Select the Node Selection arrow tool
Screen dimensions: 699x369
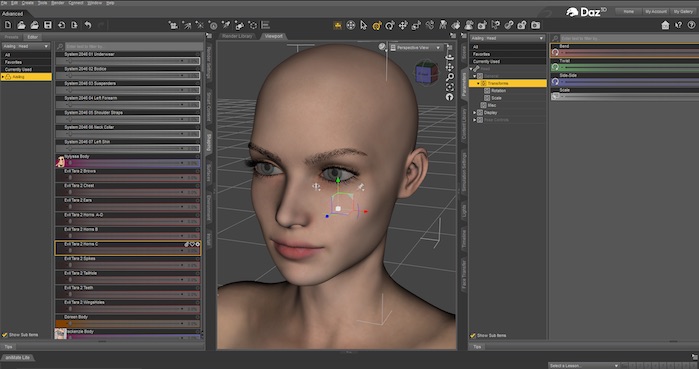coord(364,25)
